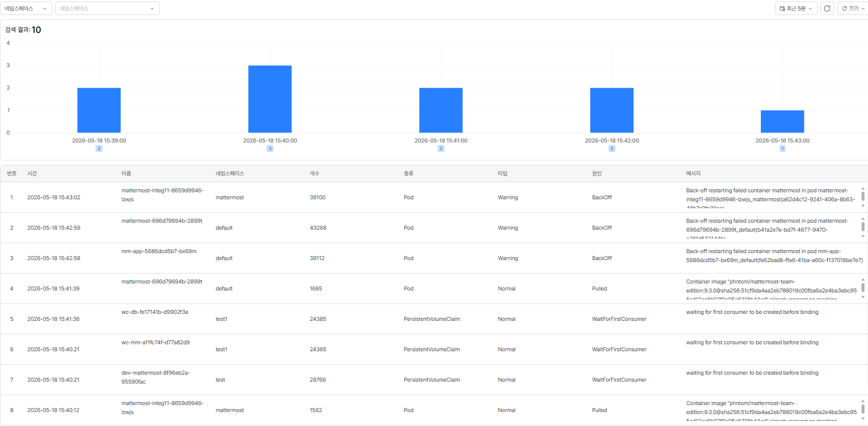This screenshot has width=868, height=426.
Task: Click the 원인 column header
Action: pos(597,173)
